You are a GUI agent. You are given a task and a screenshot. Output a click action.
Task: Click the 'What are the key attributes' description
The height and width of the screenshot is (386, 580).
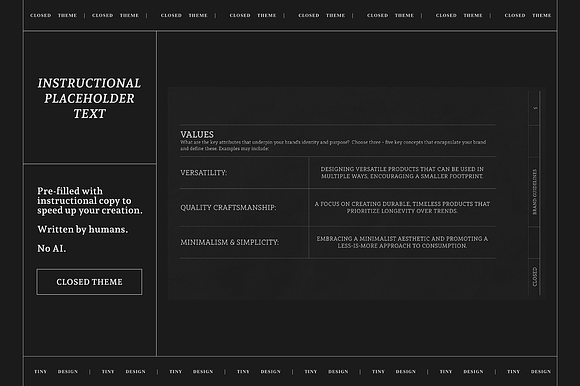[x=333, y=145]
